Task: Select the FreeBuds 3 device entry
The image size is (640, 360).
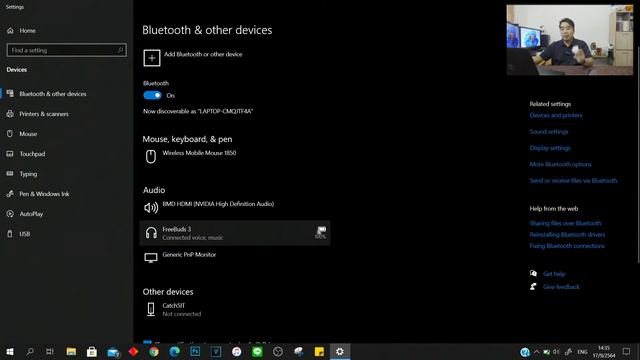Action: coord(235,233)
